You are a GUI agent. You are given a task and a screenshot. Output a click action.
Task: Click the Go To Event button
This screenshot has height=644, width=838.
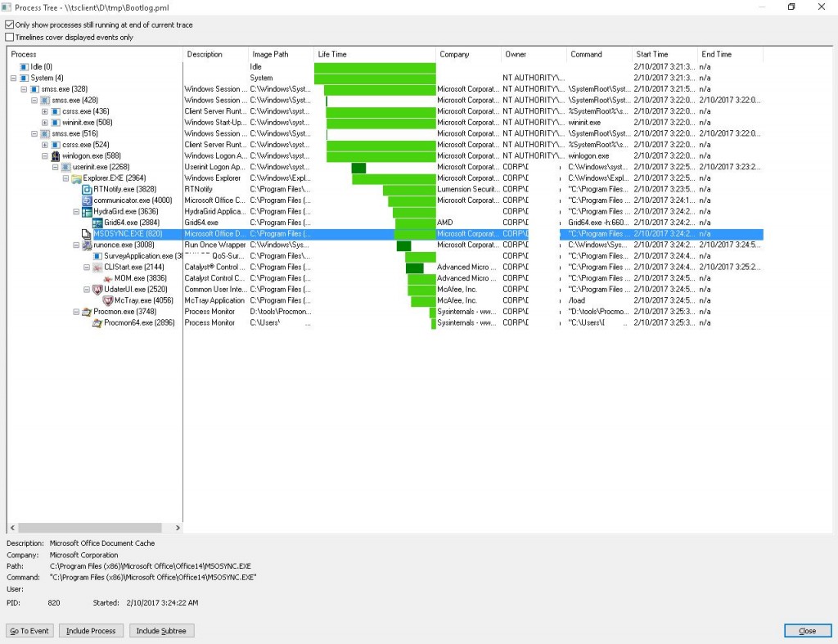click(29, 630)
